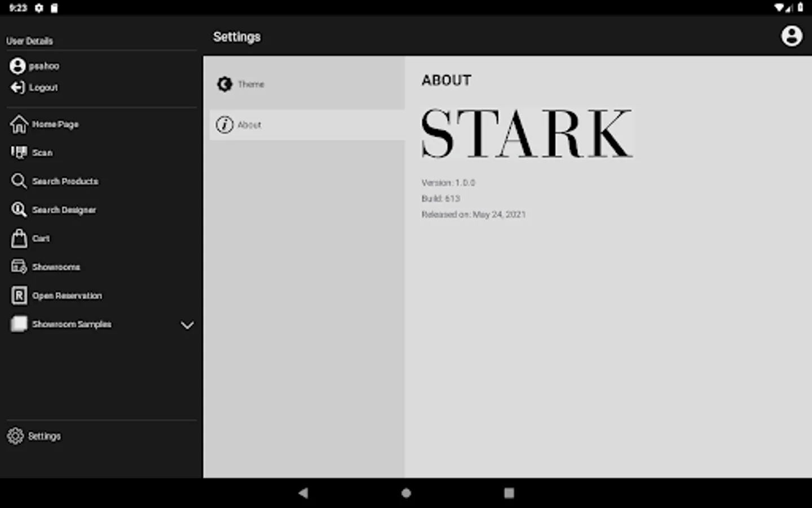Click the psahoo username

(44, 66)
